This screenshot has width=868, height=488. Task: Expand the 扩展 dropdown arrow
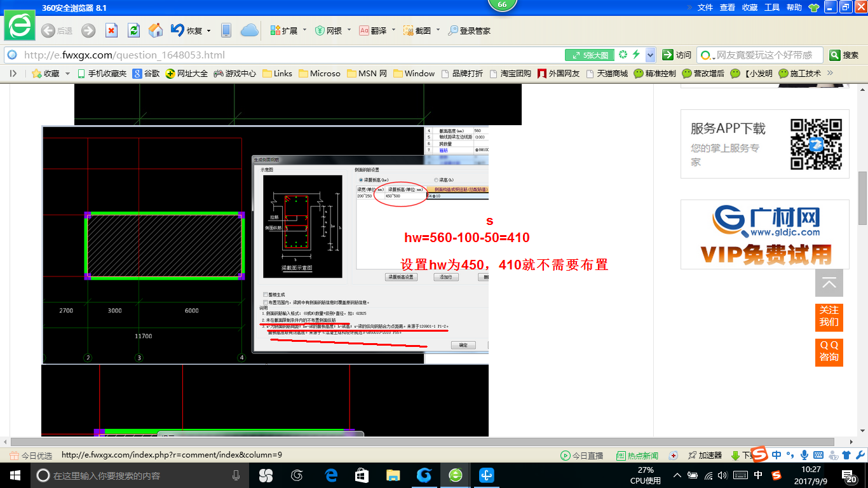pyautogui.click(x=304, y=30)
